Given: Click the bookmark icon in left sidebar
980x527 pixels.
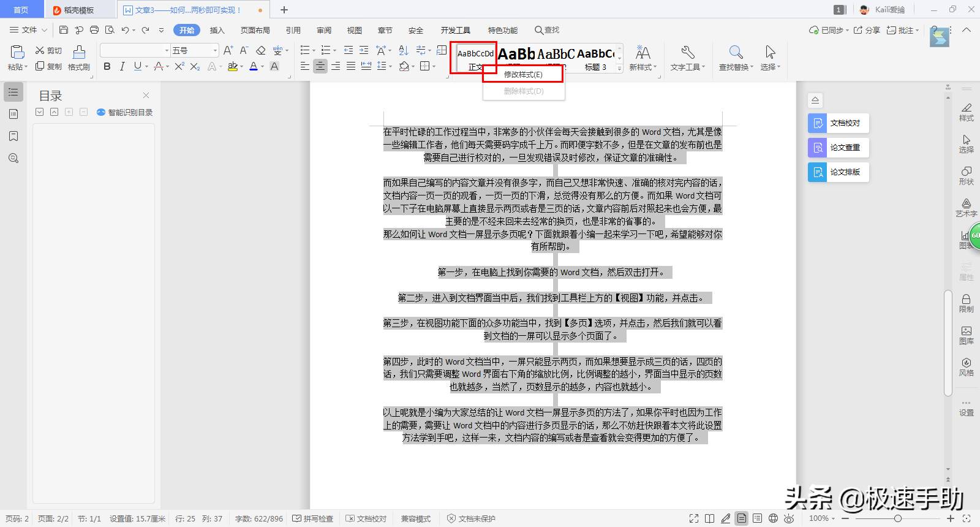Looking at the screenshot, I should (x=13, y=136).
